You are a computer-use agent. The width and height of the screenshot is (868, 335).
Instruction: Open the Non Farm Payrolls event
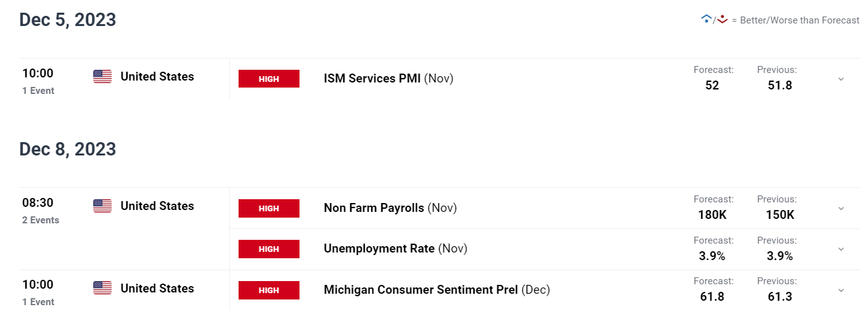pos(390,208)
